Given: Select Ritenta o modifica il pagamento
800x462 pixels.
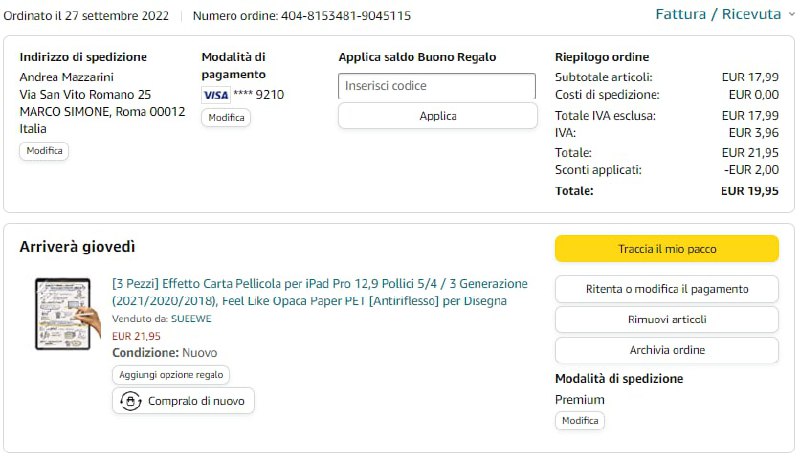Looking at the screenshot, I should pos(666,289).
